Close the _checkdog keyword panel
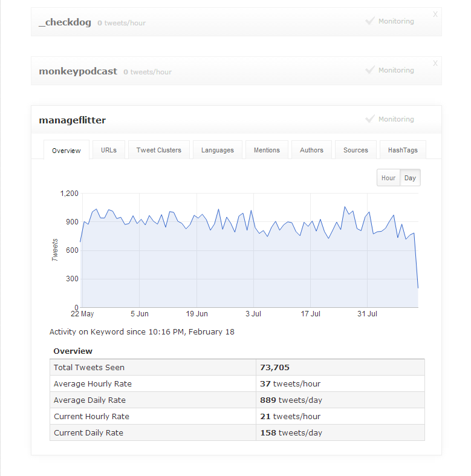Viewport: 471px width, 476px height. coord(435,15)
